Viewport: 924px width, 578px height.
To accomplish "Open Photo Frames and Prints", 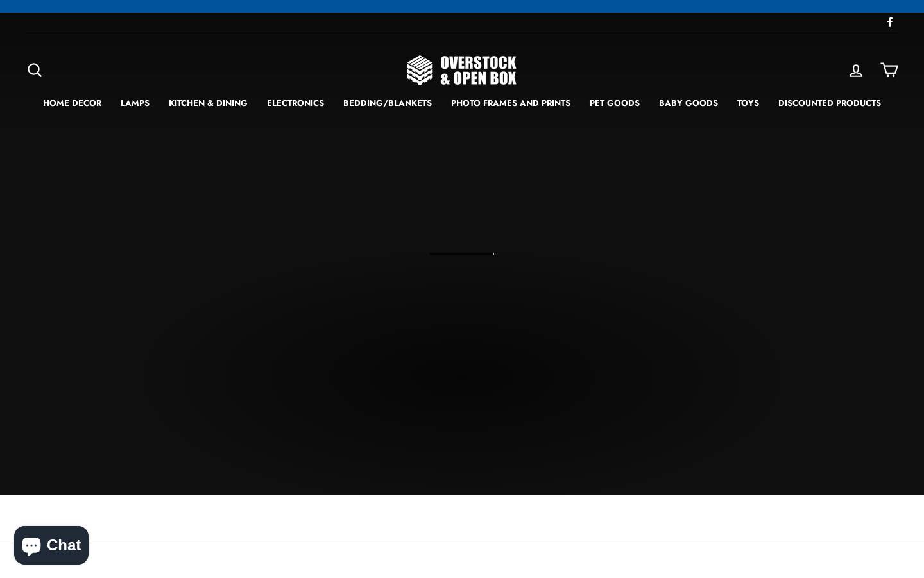I will coord(511,103).
